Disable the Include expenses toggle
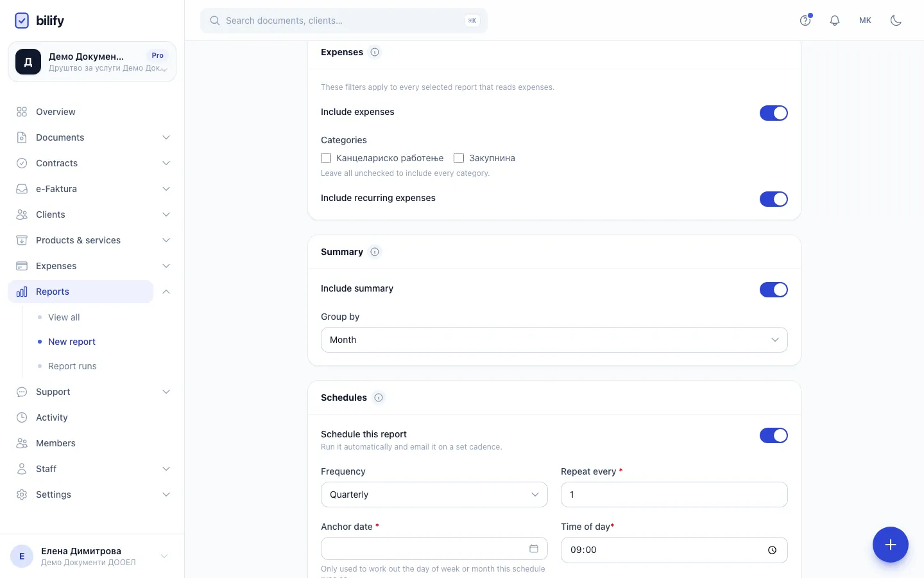This screenshot has width=924, height=578. [774, 113]
